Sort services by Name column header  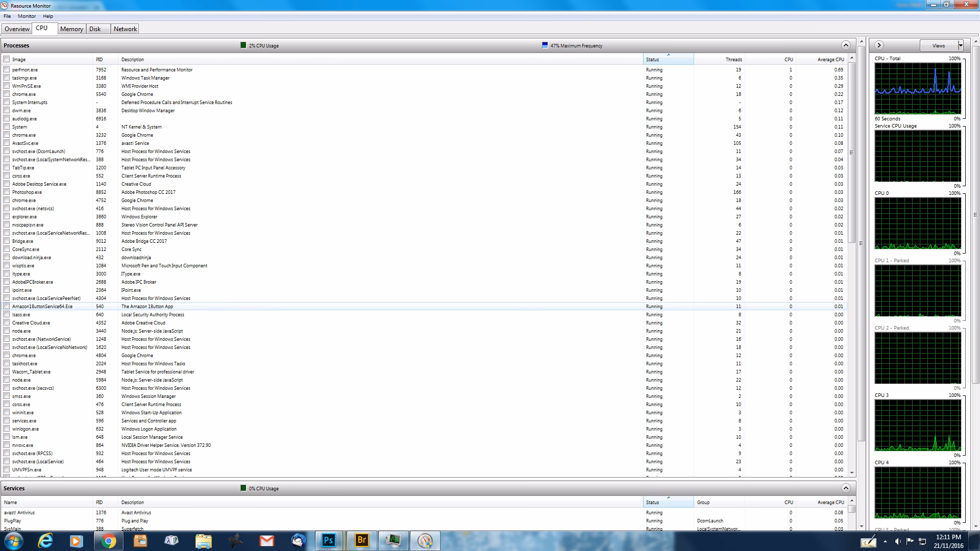[47, 502]
